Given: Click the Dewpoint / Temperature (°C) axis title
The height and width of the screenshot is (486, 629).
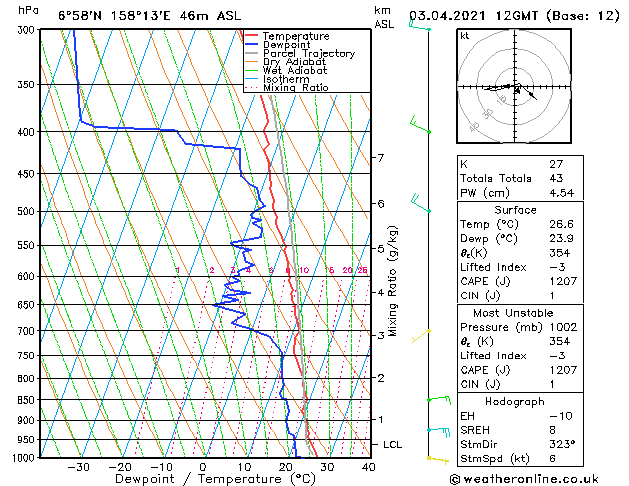Looking at the screenshot, I should point(215,479).
